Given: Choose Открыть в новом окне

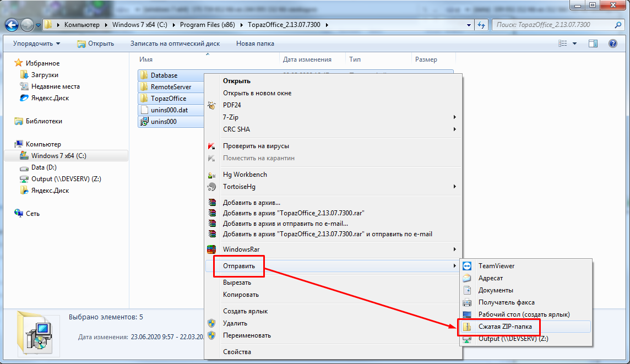Looking at the screenshot, I should click(x=334, y=93).
